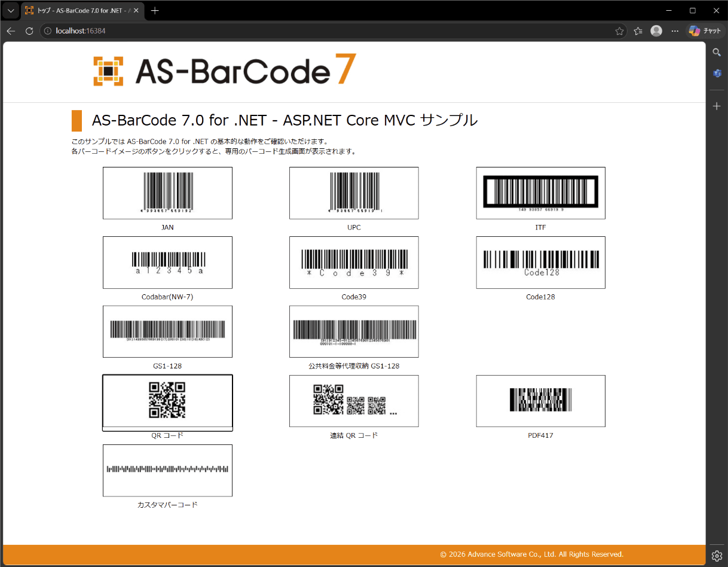Expand the tab actions dropdown chevron
The width and height of the screenshot is (728, 567).
(x=11, y=10)
